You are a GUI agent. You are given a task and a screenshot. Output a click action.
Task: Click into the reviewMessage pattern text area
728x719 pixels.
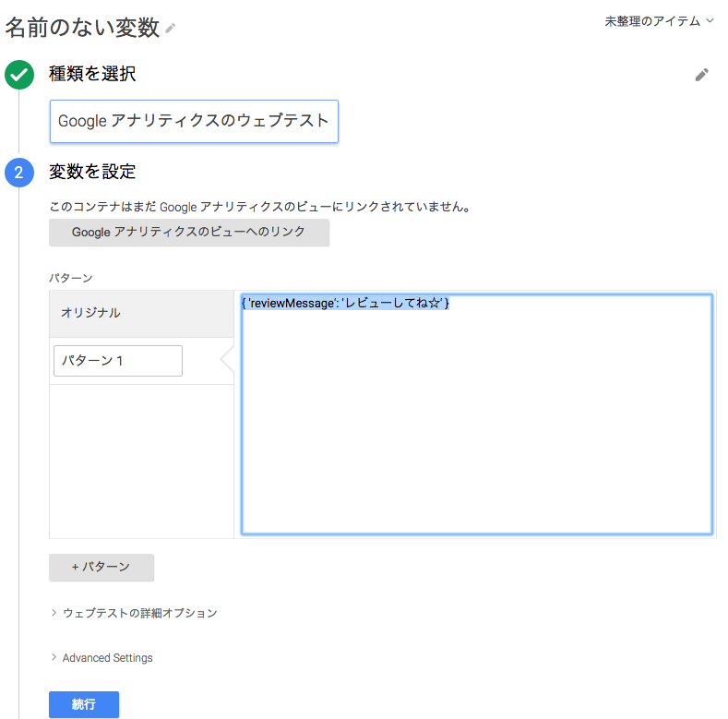477,413
